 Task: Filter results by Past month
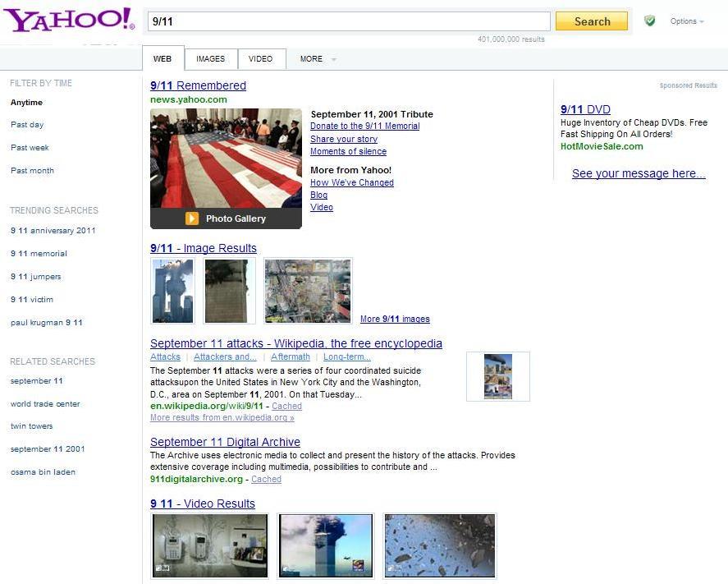click(x=32, y=171)
